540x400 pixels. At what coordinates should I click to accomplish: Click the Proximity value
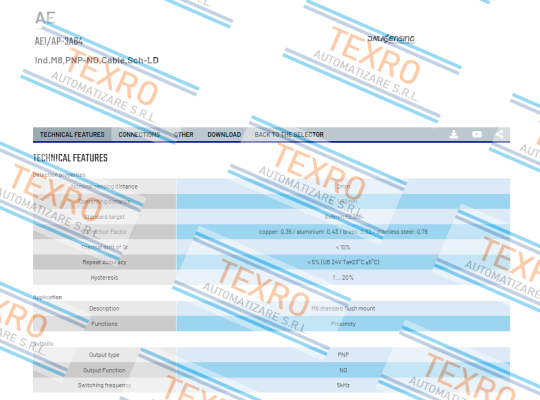(343, 324)
